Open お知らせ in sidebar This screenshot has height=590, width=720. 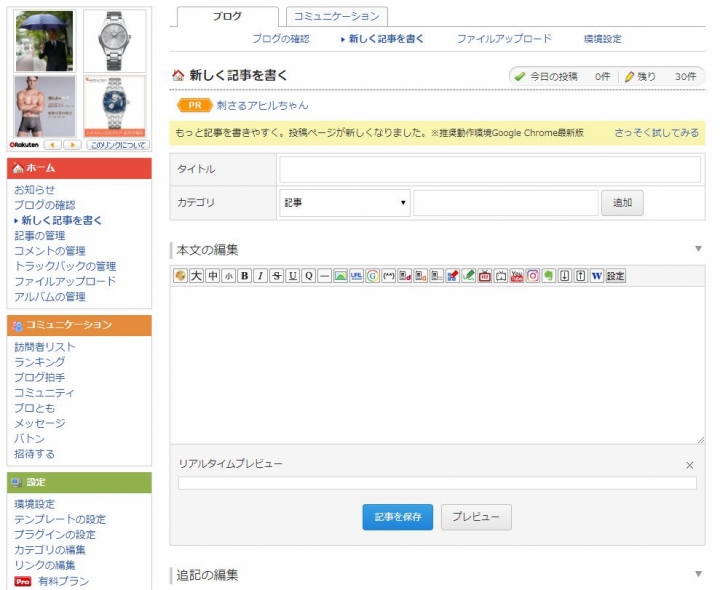tap(35, 190)
